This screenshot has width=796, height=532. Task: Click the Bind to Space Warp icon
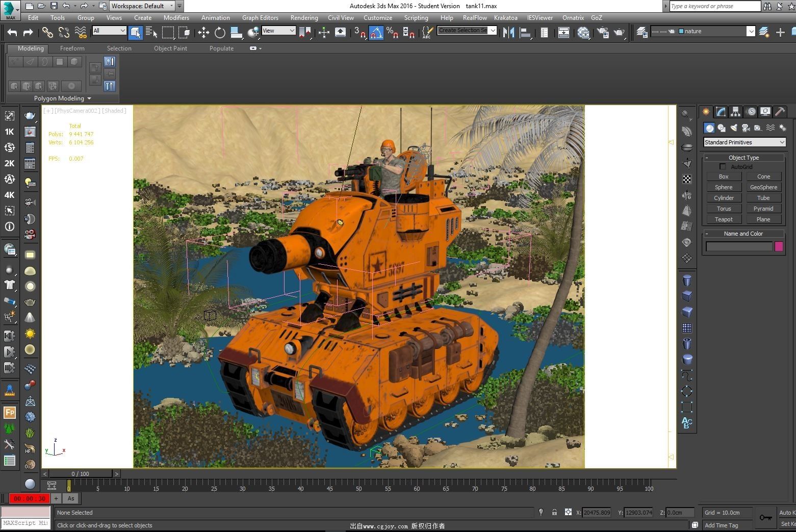[x=81, y=32]
